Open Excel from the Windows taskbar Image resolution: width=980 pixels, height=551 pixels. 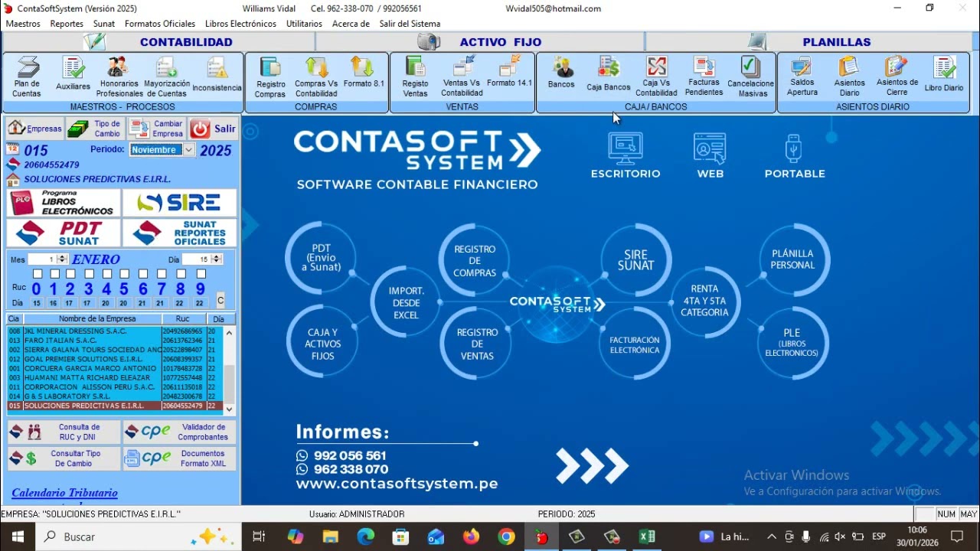647,537
